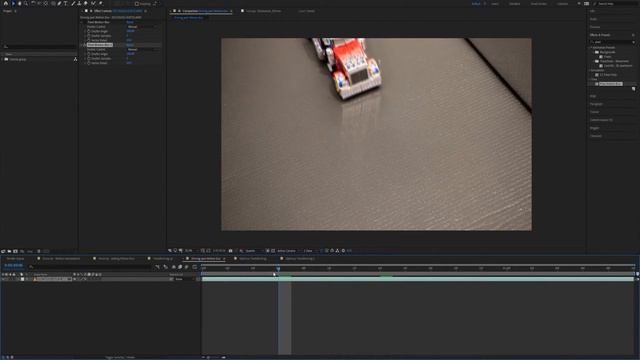
Task: Select the Default workspace
Action: coord(476,4)
